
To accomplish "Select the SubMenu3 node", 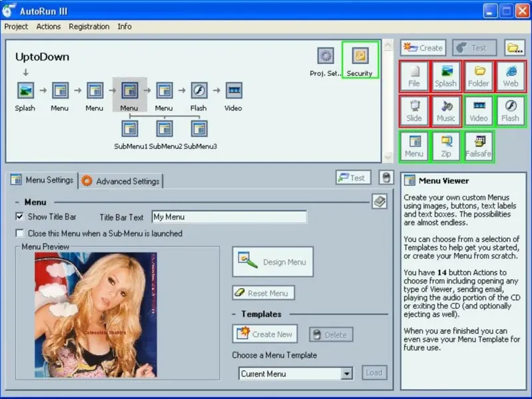I will pyautogui.click(x=199, y=129).
